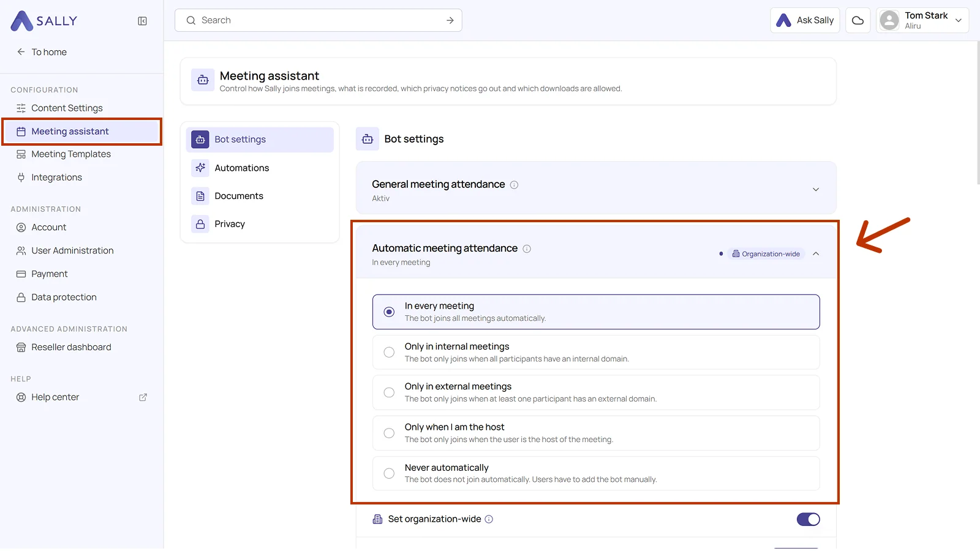The width and height of the screenshot is (980, 551).
Task: Open Tom Stark account dropdown
Action: point(922,20)
